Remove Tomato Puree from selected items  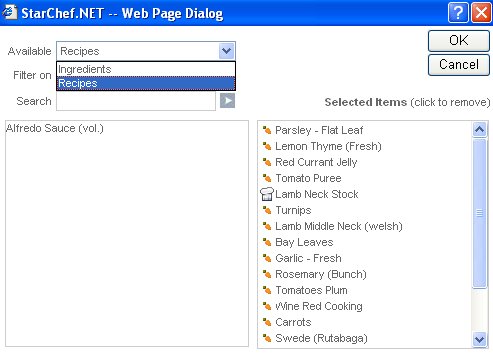pyautogui.click(x=308, y=178)
